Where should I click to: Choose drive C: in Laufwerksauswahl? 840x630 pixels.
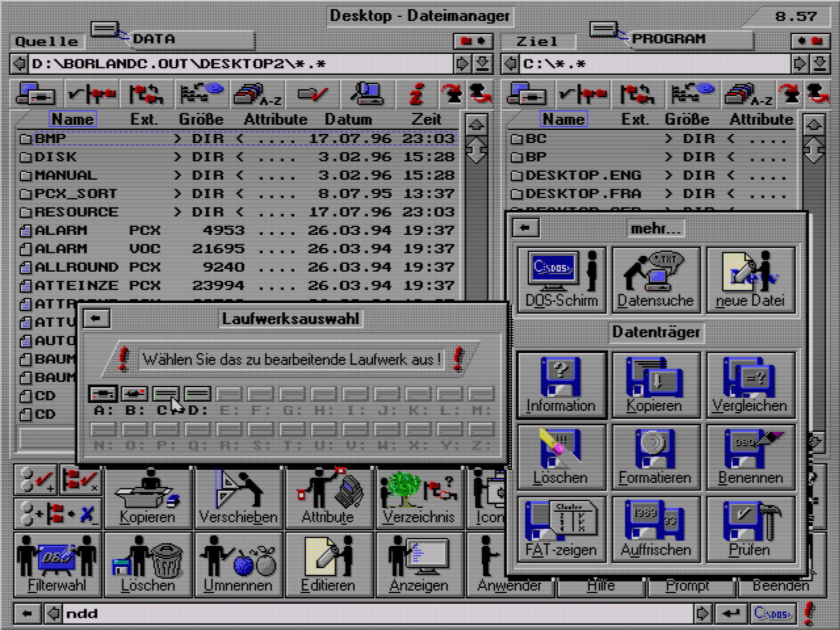click(166, 394)
